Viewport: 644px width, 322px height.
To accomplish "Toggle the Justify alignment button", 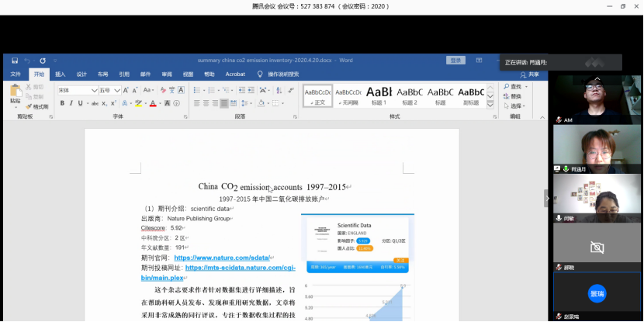I will coord(224,103).
